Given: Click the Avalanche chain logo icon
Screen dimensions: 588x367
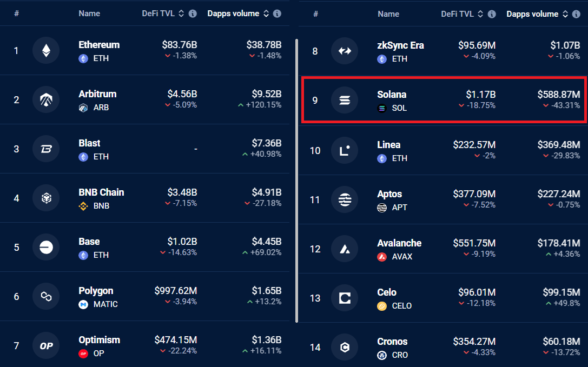Looking at the screenshot, I should pyautogui.click(x=345, y=249).
